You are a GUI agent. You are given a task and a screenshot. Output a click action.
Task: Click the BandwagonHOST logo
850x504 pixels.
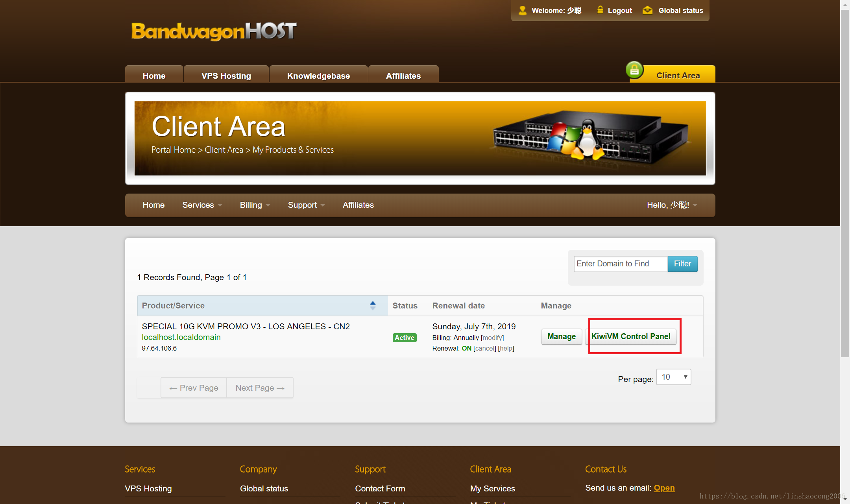(214, 31)
